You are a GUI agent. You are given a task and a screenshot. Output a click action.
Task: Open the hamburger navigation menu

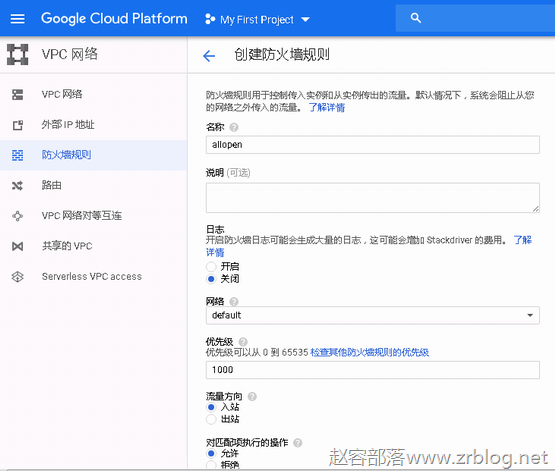point(17,18)
